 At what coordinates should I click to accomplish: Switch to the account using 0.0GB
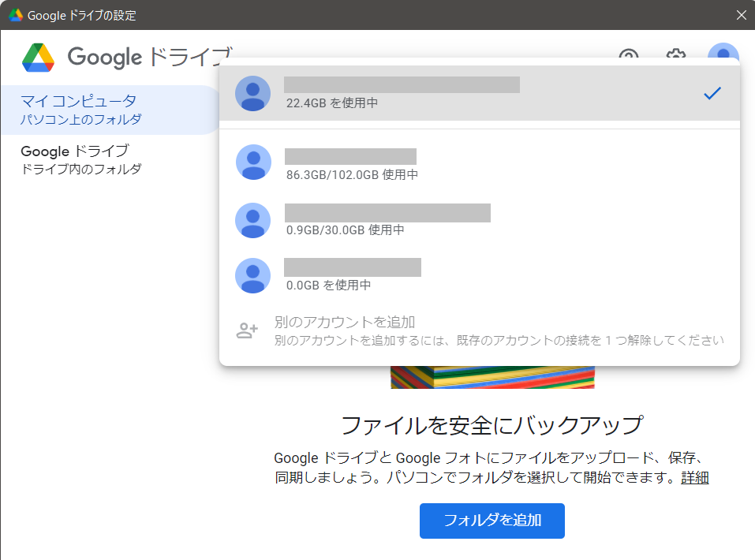point(479,276)
